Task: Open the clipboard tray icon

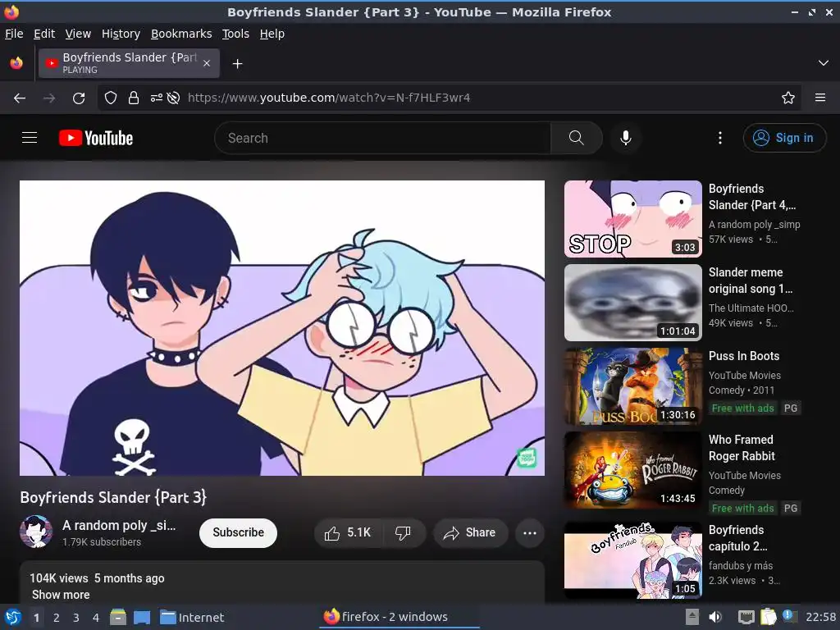Action: (768, 617)
